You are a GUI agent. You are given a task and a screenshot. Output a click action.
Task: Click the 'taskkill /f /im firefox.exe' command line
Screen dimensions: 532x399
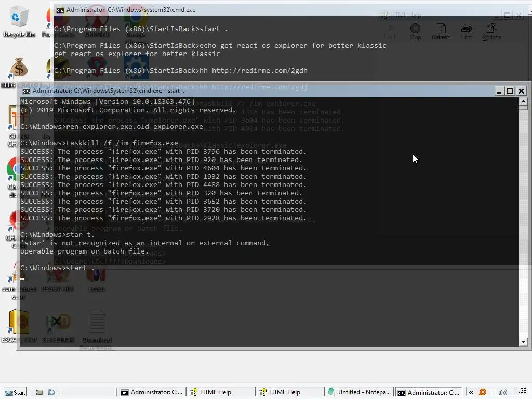tap(99, 143)
